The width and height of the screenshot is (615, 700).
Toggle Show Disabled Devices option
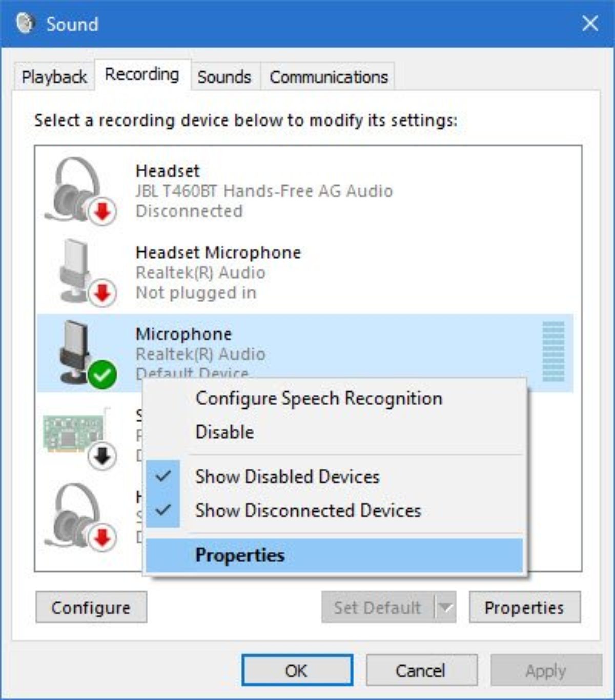287,476
